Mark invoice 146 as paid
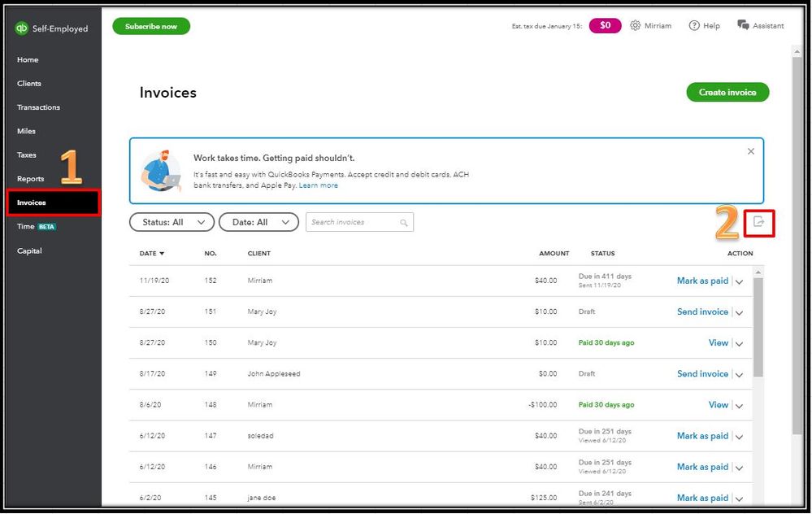812x514 pixels. [702, 467]
